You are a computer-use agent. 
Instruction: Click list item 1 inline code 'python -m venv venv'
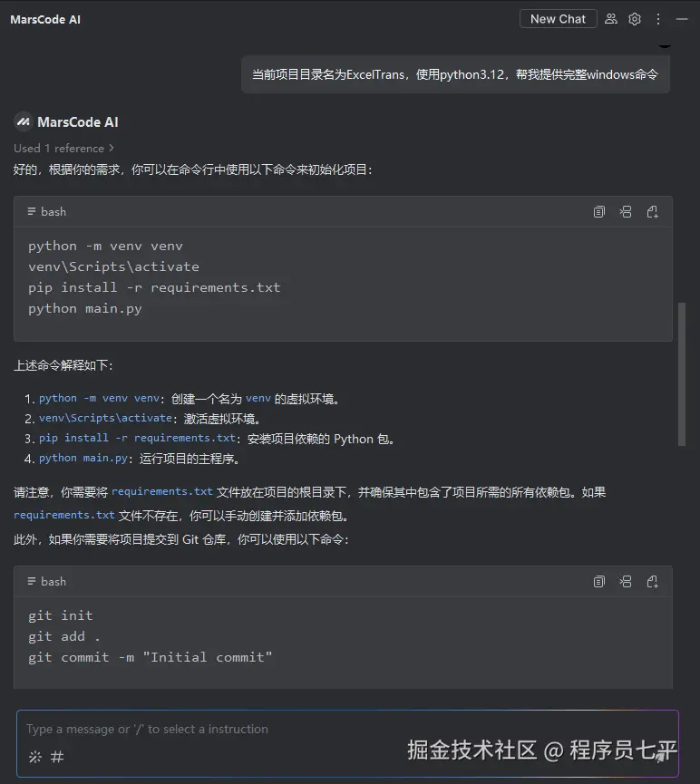(99, 398)
